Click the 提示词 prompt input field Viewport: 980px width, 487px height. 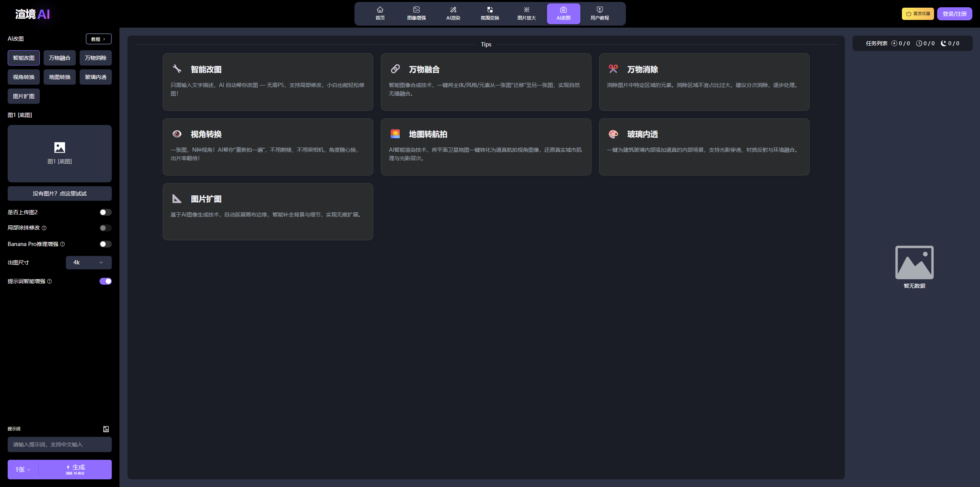60,444
